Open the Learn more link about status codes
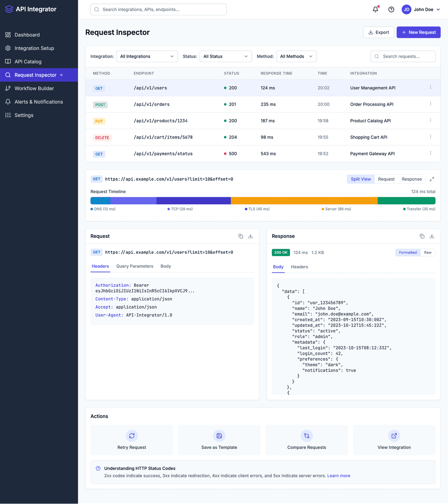Viewport: 448px width, 504px height. (x=338, y=475)
